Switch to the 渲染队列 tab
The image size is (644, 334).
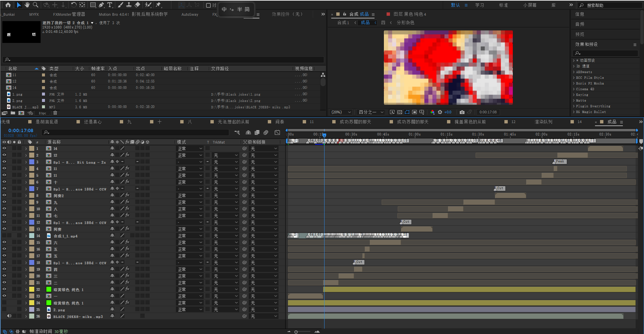(543, 122)
